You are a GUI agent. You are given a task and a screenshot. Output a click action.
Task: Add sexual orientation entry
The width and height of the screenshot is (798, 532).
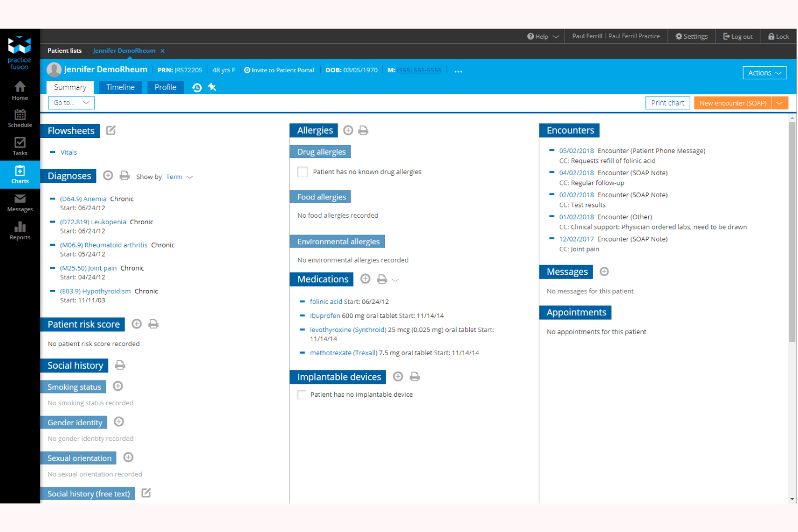point(128,457)
